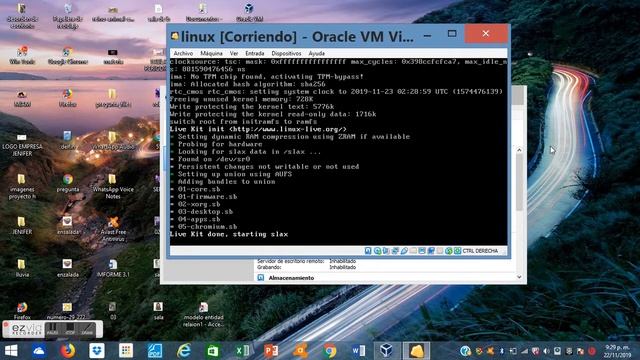Click the Draw button on the ezvid recorder
The image size is (640, 360).
(x=87, y=329)
